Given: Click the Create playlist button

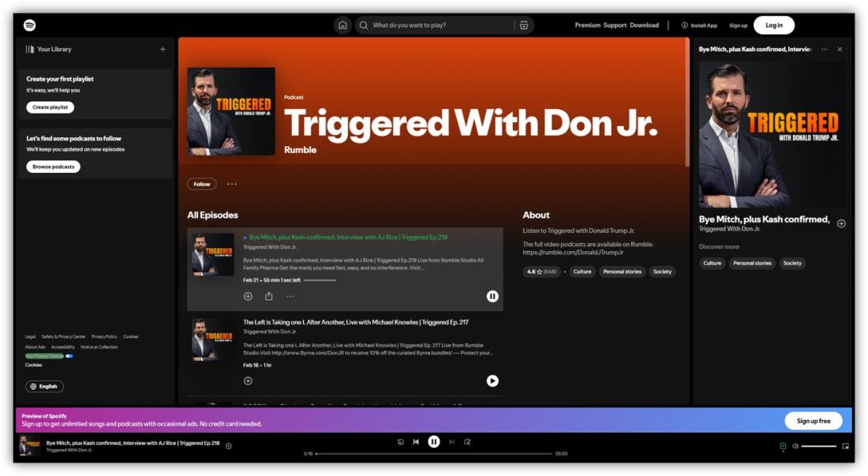Looking at the screenshot, I should tap(51, 107).
